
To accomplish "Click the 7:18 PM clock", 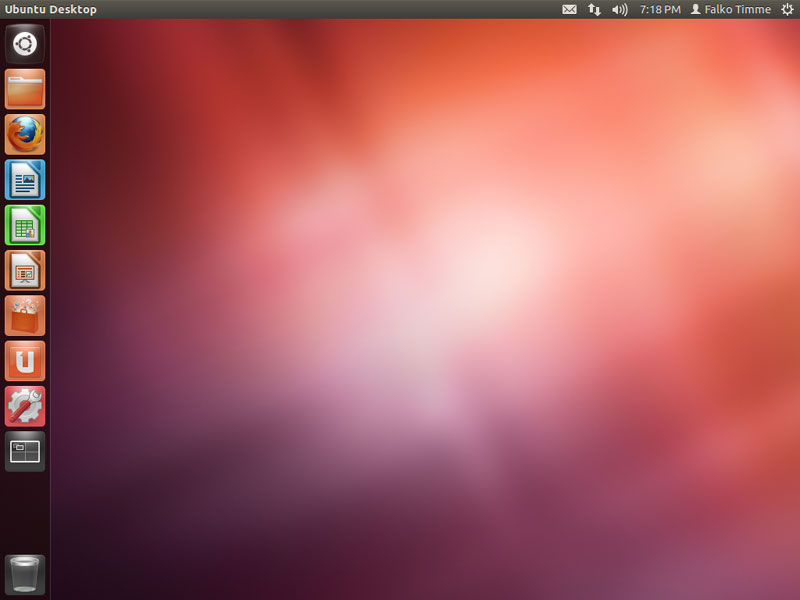I will pos(660,10).
